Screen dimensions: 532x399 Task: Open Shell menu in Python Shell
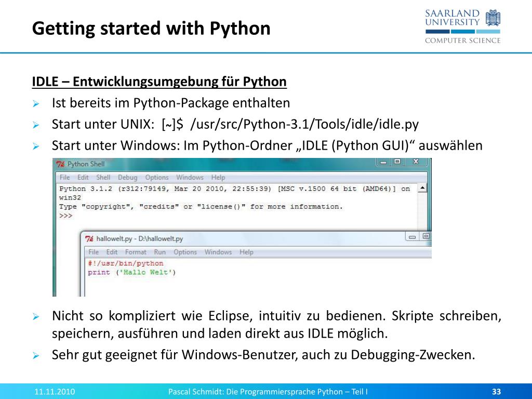point(103,178)
